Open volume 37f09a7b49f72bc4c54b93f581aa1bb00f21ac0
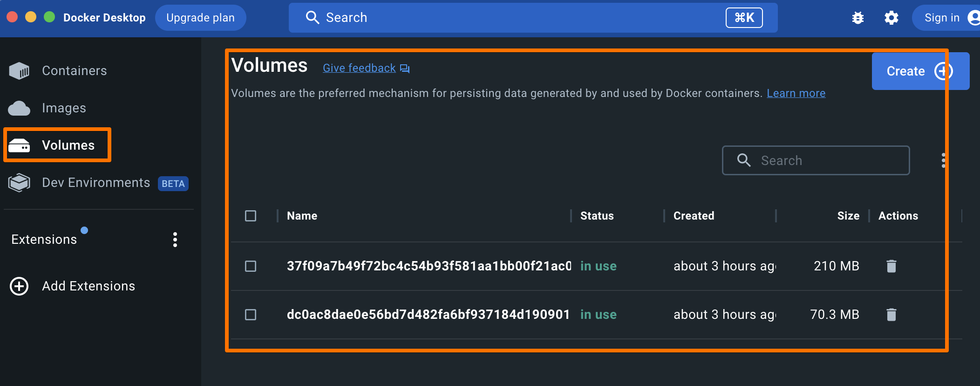Screen dimensions: 980x386 click(x=429, y=266)
